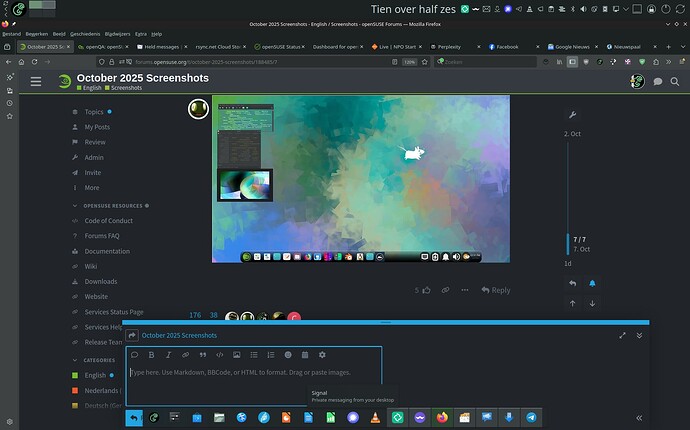Insert a bulleted list in the composer

click(x=254, y=355)
